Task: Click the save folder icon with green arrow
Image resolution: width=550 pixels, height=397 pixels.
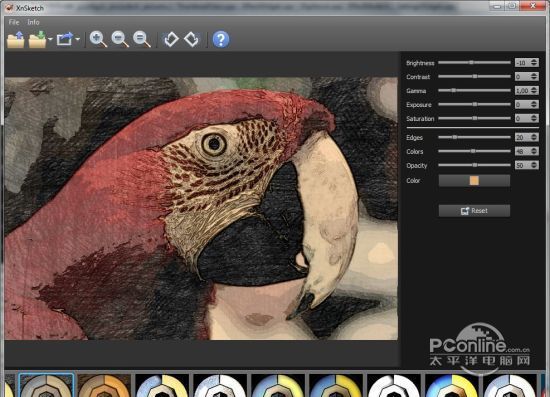Action: 38,39
